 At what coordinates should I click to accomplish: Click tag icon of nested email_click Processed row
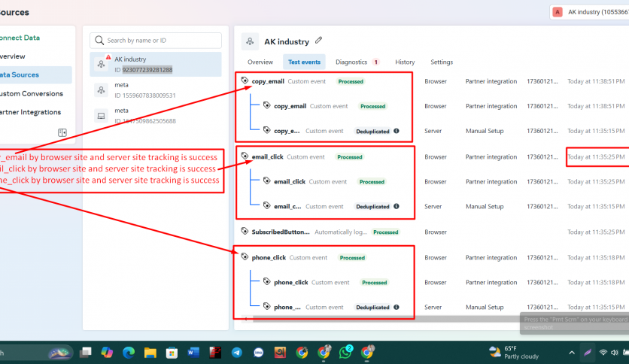[x=267, y=180]
